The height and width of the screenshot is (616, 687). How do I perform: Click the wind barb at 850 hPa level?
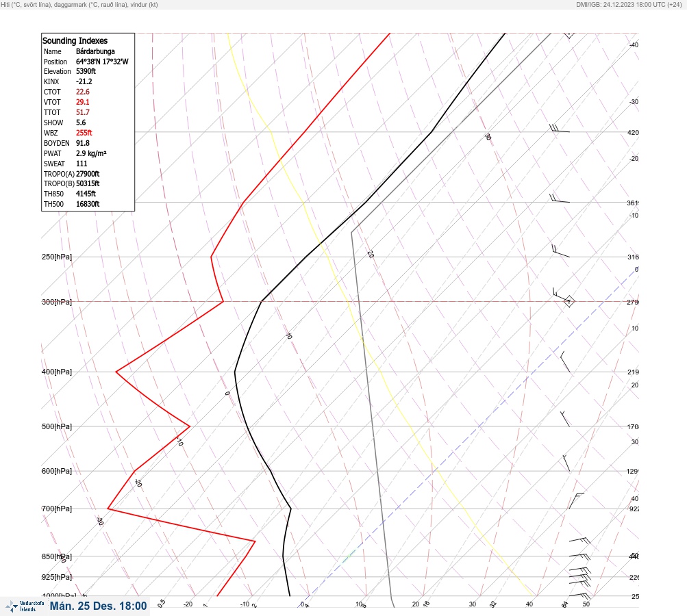[579, 556]
